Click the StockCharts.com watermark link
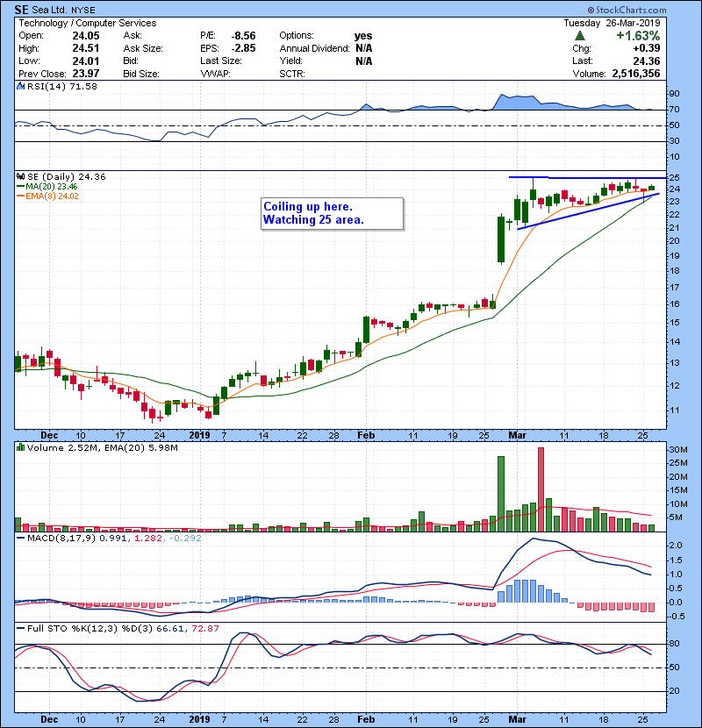Screen dimensions: 702x728 (x=627, y=10)
